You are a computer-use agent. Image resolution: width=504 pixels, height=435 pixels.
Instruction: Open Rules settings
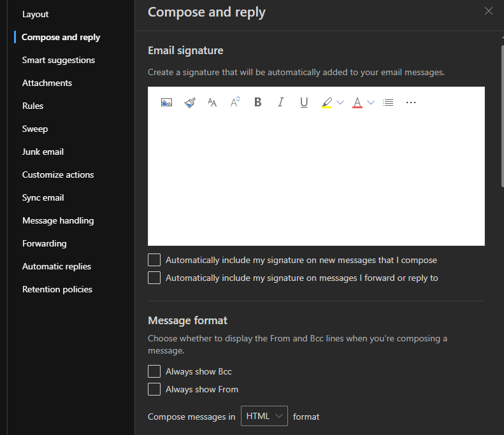[32, 106]
